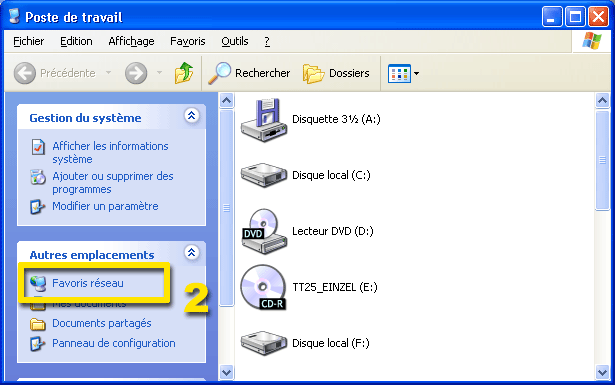
Task: Select the TT25_EINZEL (E:) label
Action: pos(335,287)
